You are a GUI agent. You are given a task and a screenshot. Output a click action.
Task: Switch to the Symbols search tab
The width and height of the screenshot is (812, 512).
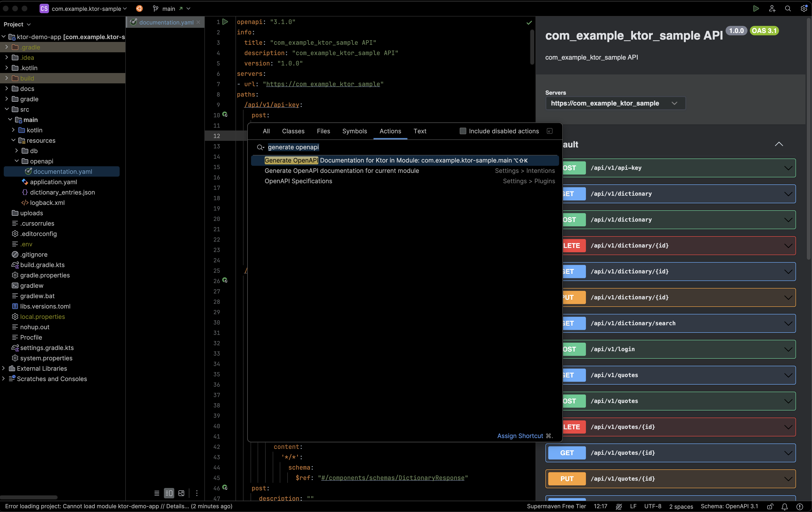click(x=354, y=131)
